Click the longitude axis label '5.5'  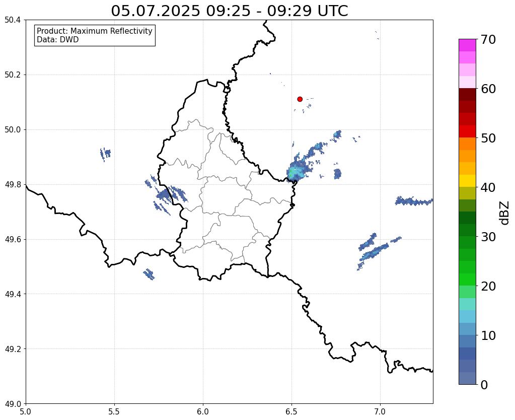[x=114, y=411]
